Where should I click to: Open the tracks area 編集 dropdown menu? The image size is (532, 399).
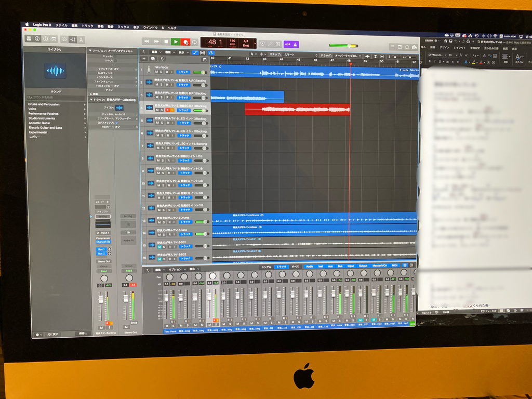tap(156, 52)
